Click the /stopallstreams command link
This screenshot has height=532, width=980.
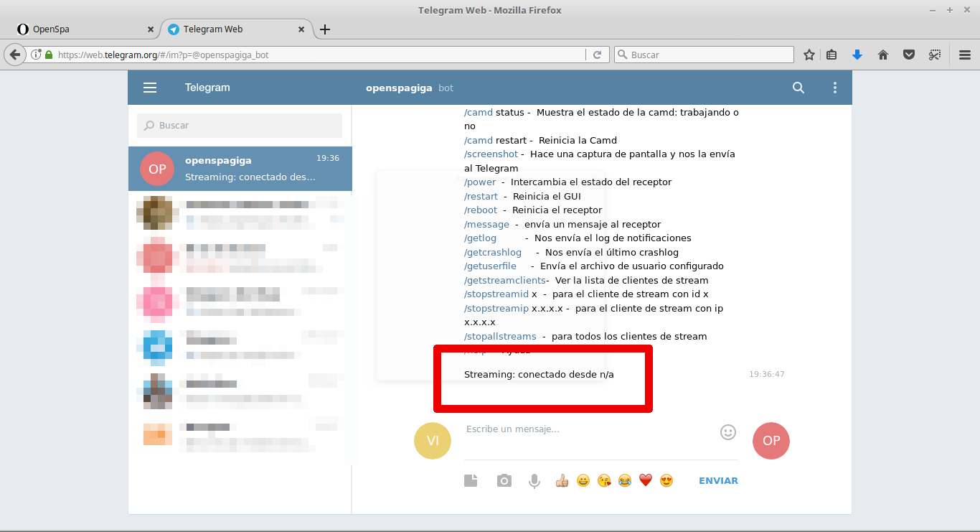(500, 337)
